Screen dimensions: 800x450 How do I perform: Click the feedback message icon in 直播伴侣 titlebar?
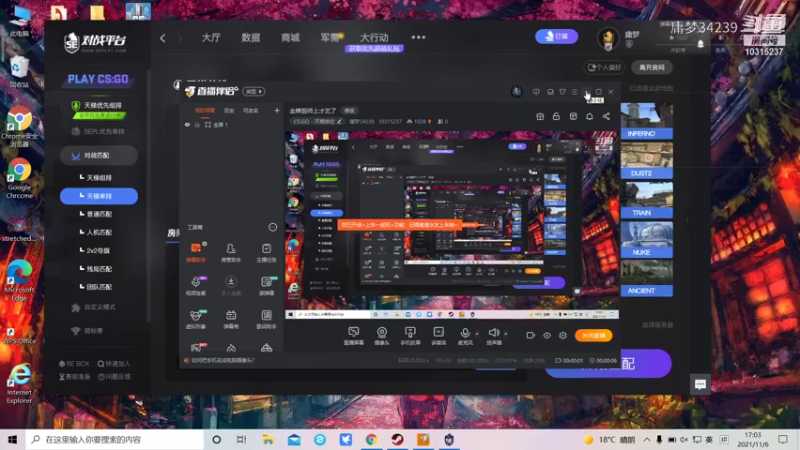coord(536,92)
